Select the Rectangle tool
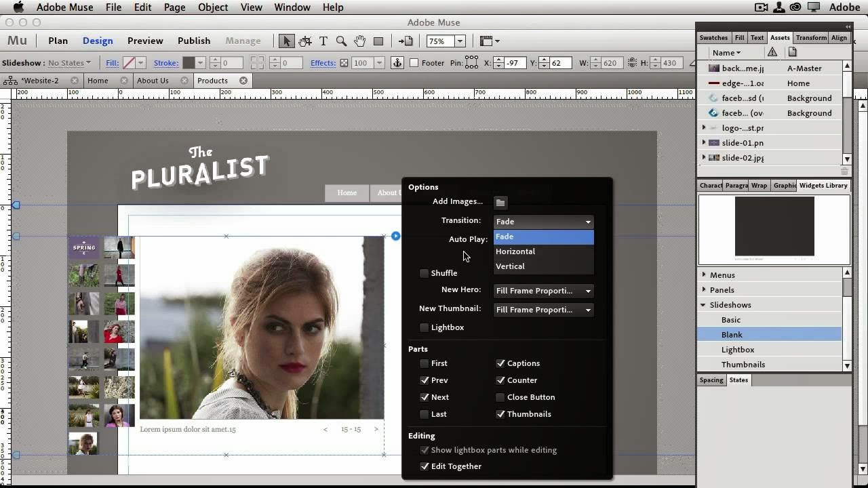Viewport: 868px width, 488px height. point(378,41)
